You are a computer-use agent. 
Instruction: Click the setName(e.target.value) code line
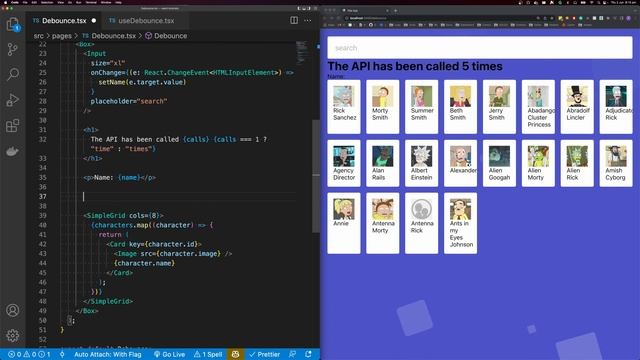(x=142, y=82)
